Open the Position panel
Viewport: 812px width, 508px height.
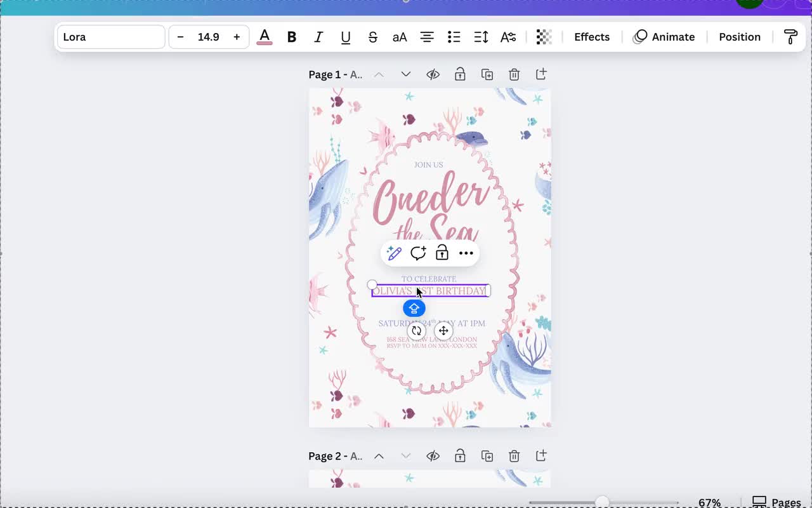pyautogui.click(x=740, y=37)
